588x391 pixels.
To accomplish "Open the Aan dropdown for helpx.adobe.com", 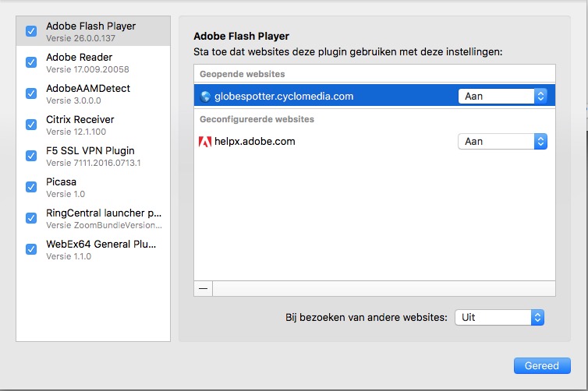I will tap(502, 142).
